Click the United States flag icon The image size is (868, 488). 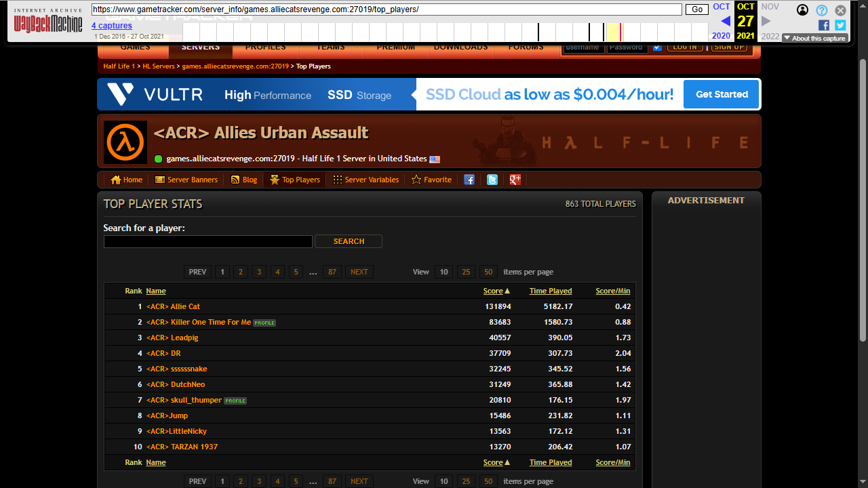[x=435, y=159]
